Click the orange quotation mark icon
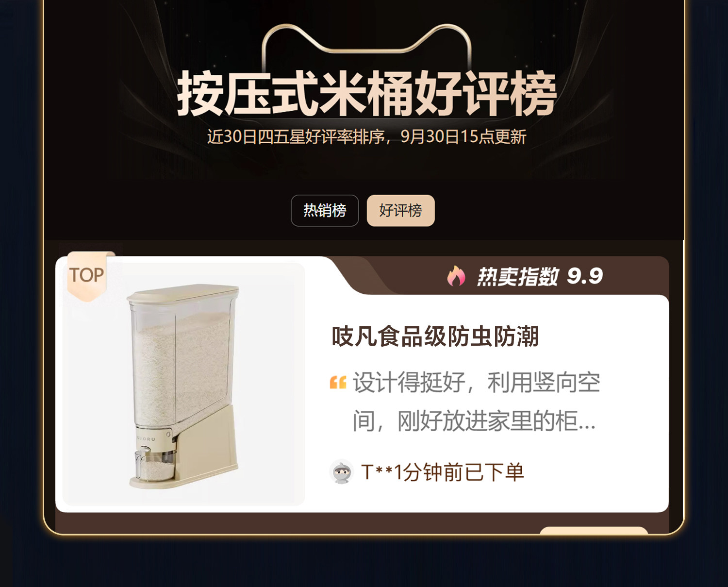This screenshot has width=728, height=587. click(338, 383)
